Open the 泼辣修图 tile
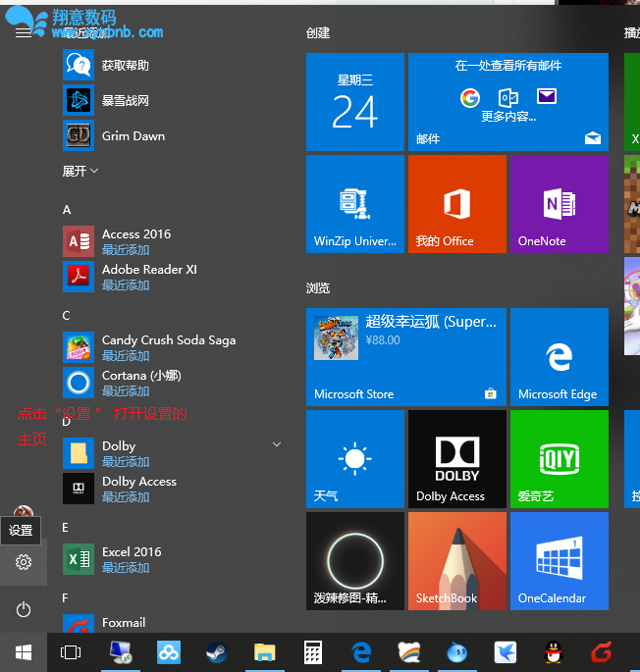 355,561
